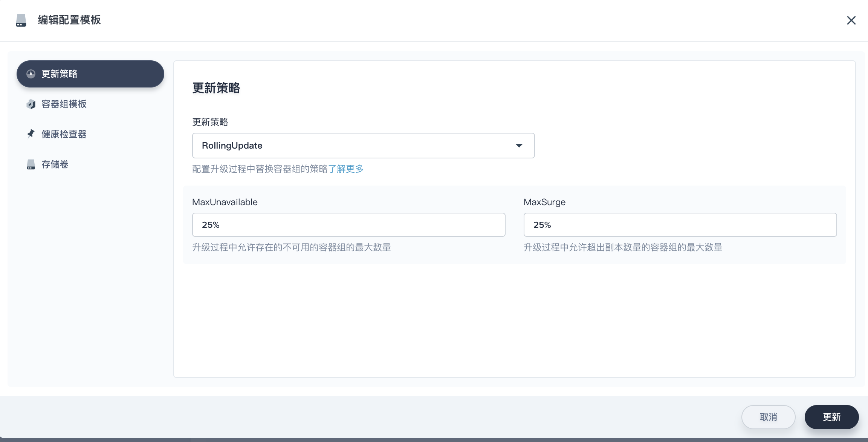Click description 配置升级过程中替换容器组的策略
The height and width of the screenshot is (442, 868).
(260, 169)
